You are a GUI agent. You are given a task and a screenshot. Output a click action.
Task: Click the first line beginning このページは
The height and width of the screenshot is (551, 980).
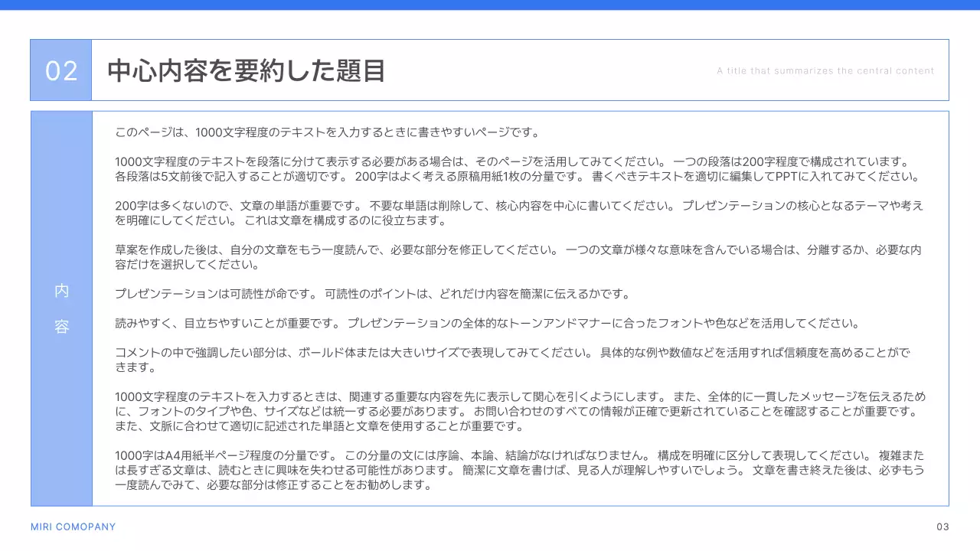(x=327, y=132)
